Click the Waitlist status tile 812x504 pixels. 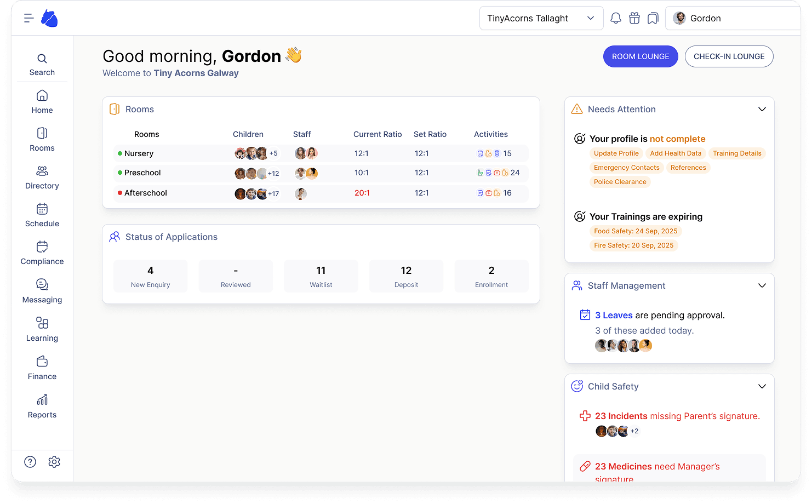click(x=321, y=276)
